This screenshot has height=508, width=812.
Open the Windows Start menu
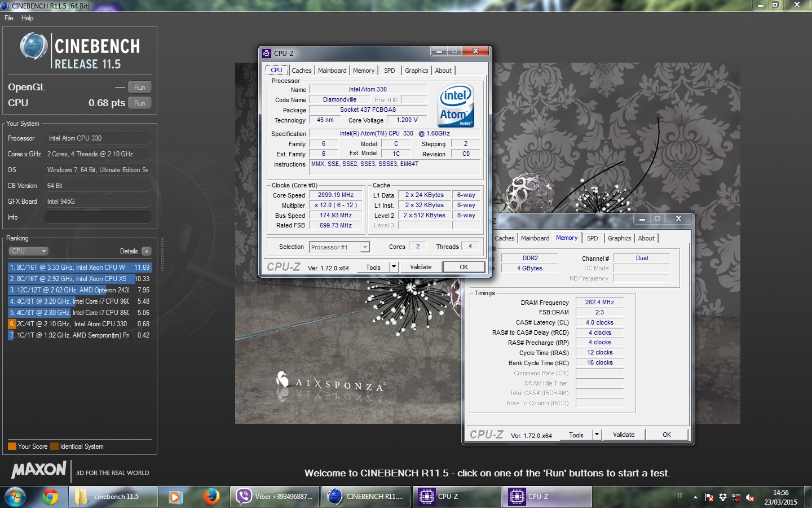click(15, 497)
